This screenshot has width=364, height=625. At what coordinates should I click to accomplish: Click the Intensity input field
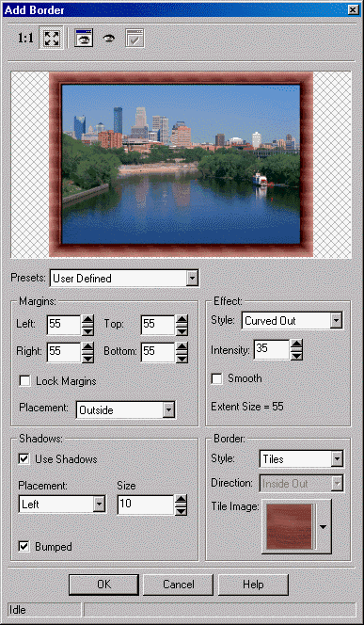272,350
